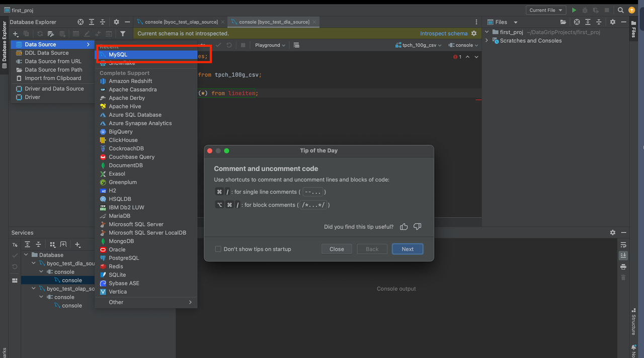Collapse the Database node in Services tree
Screen dimensions: 644x358
[26, 255]
